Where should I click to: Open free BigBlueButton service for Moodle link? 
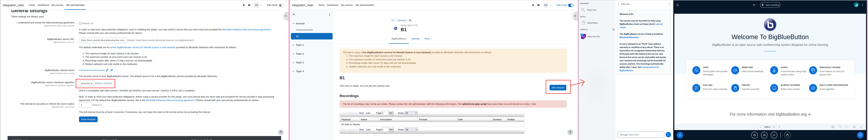click(144, 48)
